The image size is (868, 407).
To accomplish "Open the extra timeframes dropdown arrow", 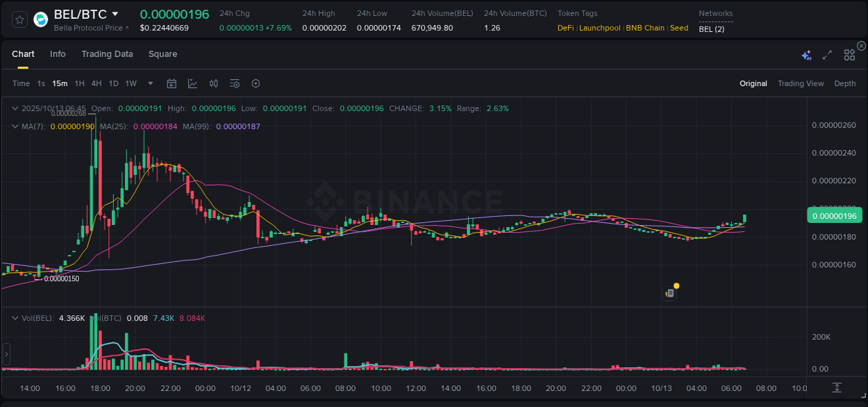I will click(x=149, y=83).
